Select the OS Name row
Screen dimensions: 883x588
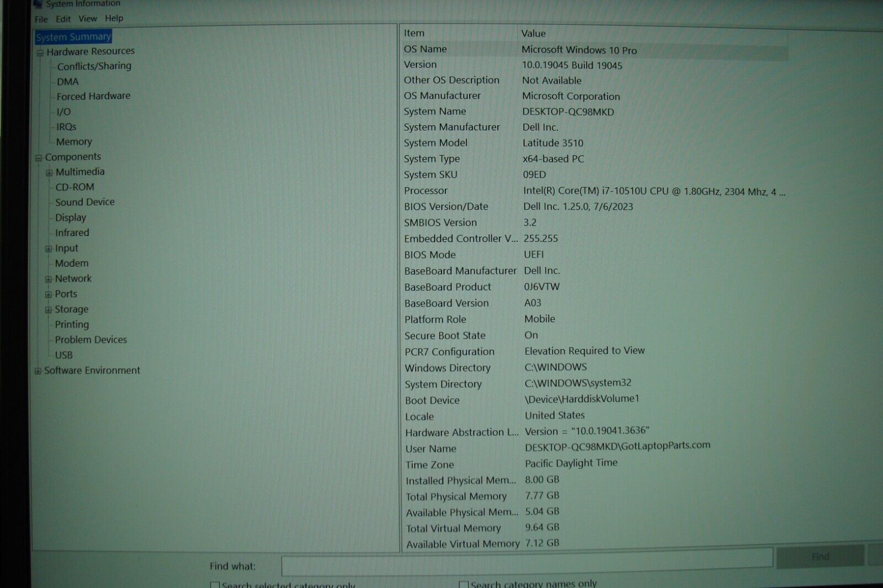click(x=594, y=50)
